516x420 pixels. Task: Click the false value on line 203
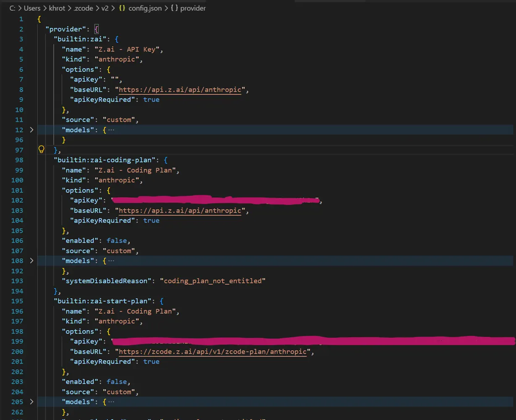tap(116, 382)
